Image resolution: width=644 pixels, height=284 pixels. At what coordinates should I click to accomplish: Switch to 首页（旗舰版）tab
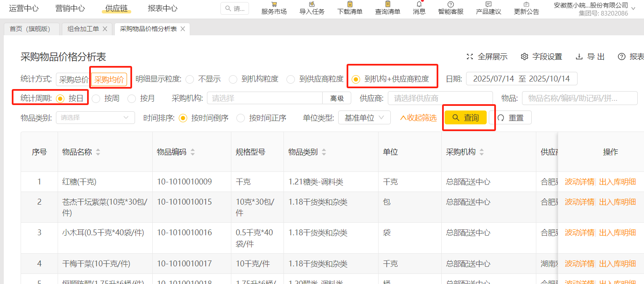(30, 29)
